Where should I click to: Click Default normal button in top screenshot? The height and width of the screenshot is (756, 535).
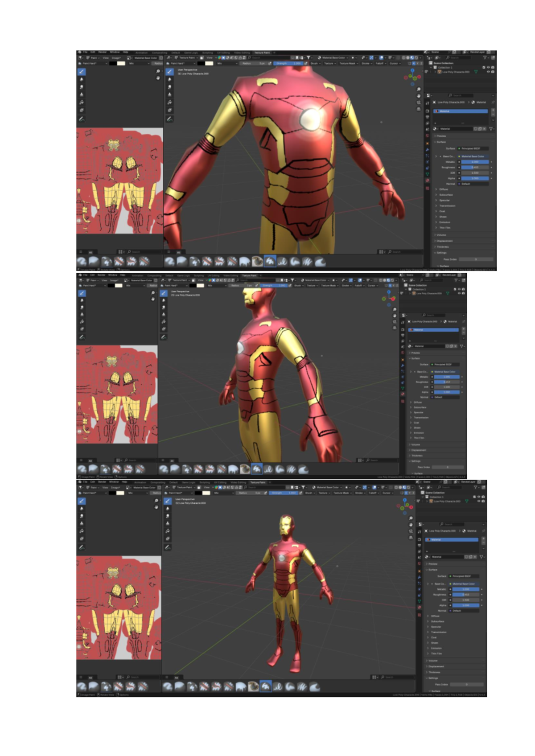tap(473, 184)
